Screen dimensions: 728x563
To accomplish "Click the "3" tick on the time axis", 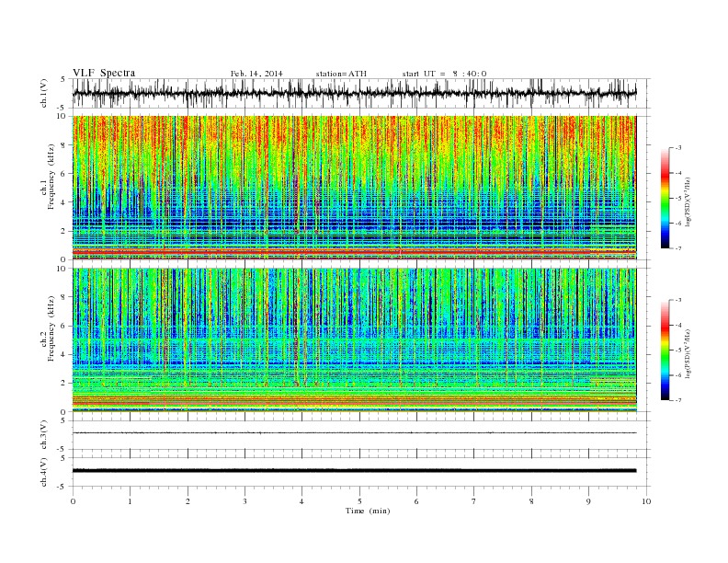I will (x=245, y=501).
